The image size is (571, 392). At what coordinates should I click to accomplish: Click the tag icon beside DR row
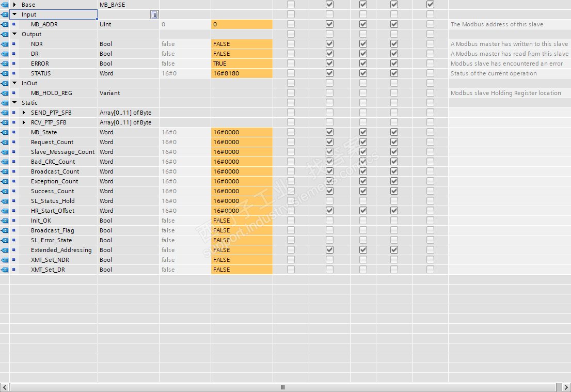point(5,54)
